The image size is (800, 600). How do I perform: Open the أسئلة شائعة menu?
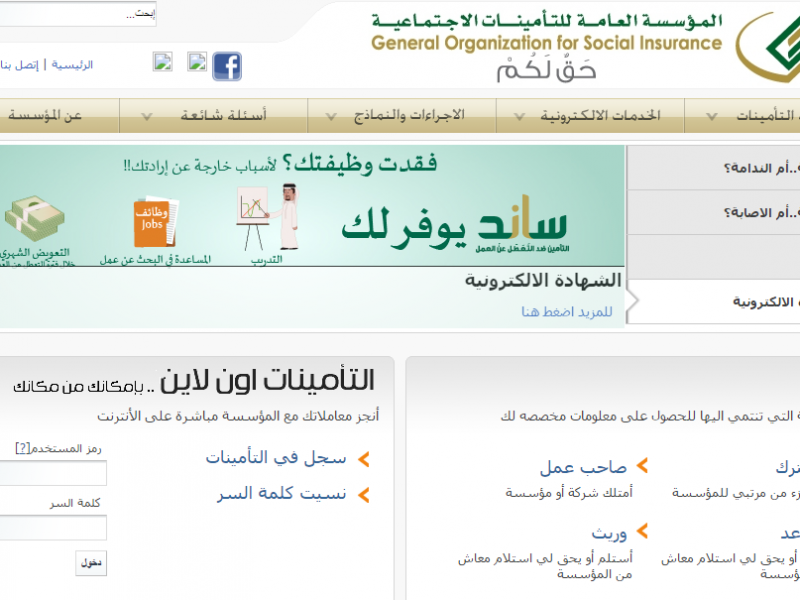click(x=213, y=116)
